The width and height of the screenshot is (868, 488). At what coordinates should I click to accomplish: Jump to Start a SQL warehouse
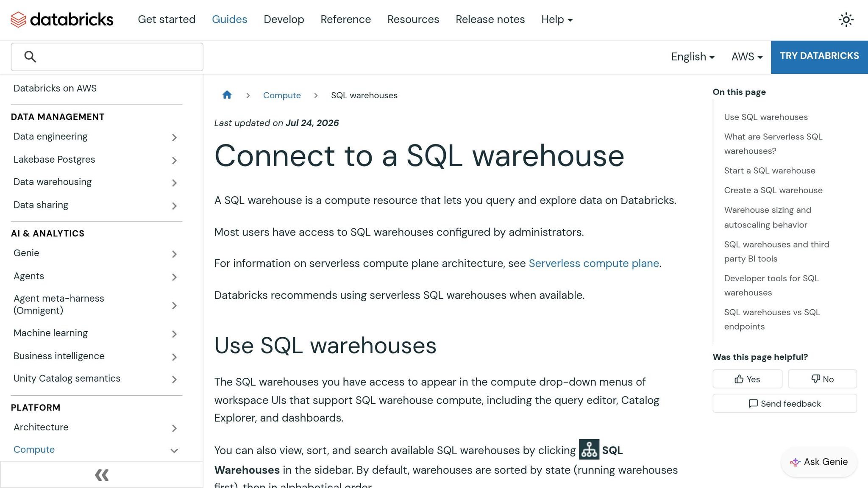[x=769, y=170]
